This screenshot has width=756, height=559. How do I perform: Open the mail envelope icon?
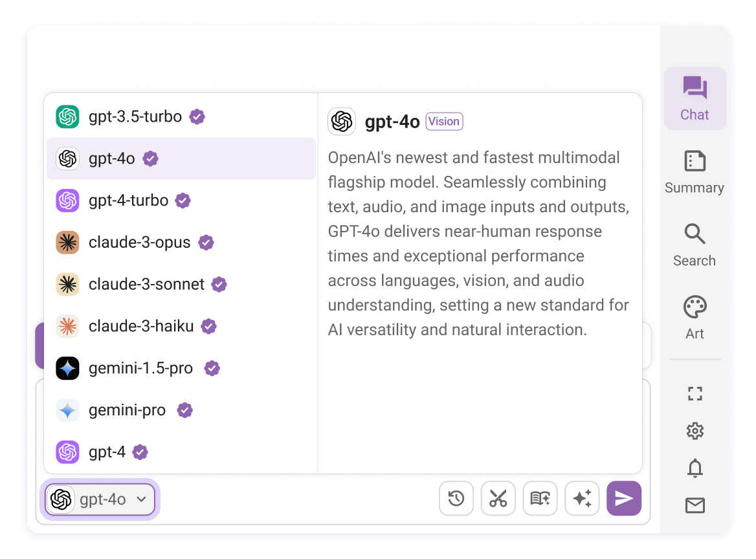coord(695,505)
